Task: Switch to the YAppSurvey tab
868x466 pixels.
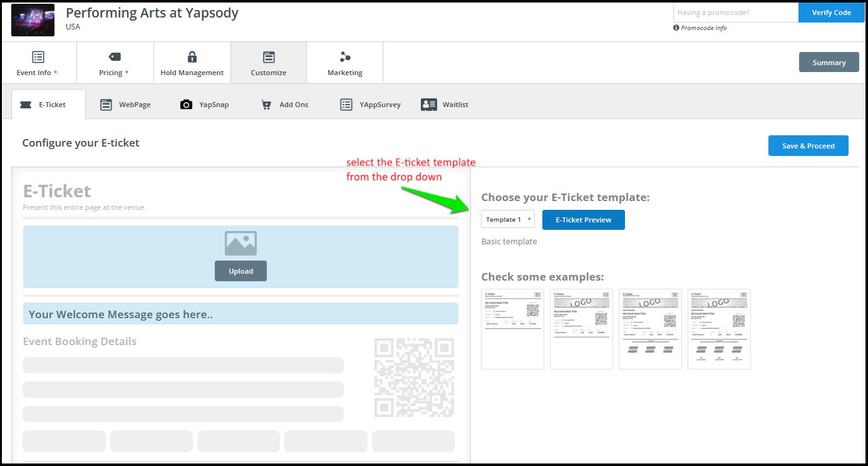Action: pos(371,105)
